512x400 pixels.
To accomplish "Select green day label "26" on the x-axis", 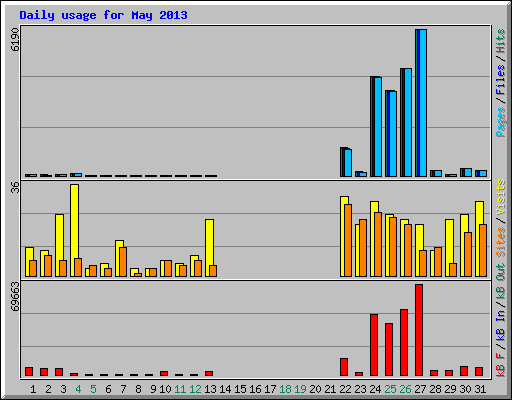I will pos(405,389).
